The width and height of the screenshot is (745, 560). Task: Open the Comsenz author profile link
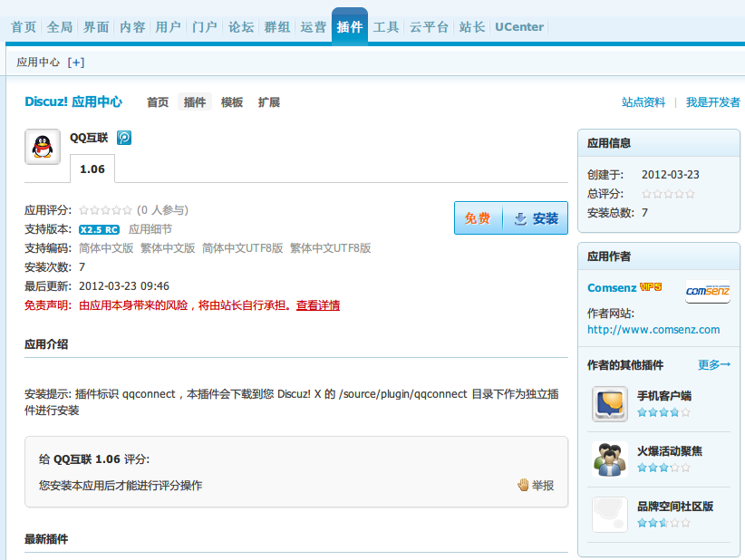tap(612, 288)
